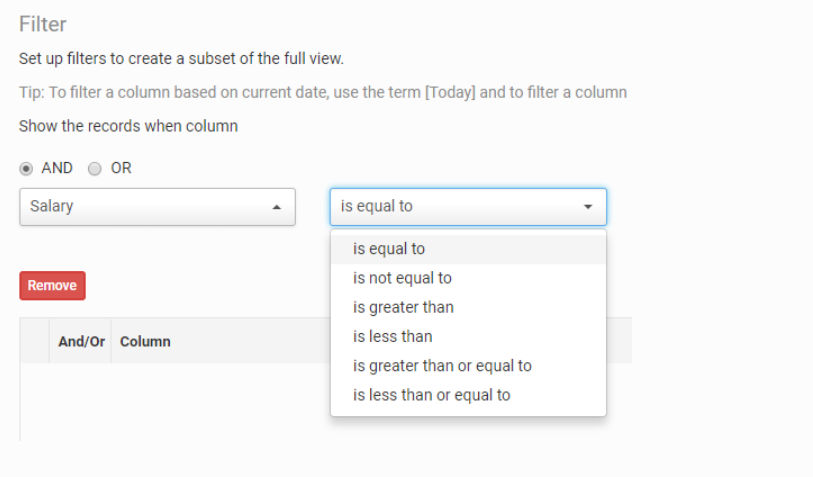Click the Column table header
The image size is (813, 477).
(145, 342)
